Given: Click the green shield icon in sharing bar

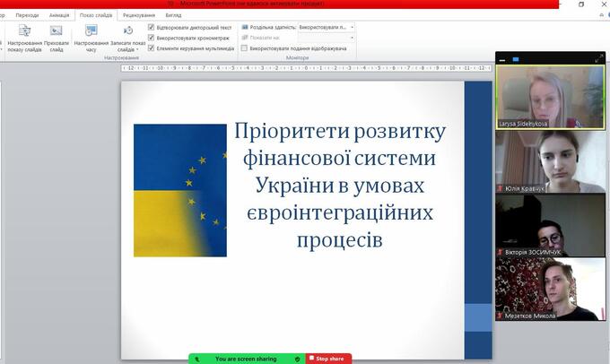Looking at the screenshot, I should click(297, 359).
